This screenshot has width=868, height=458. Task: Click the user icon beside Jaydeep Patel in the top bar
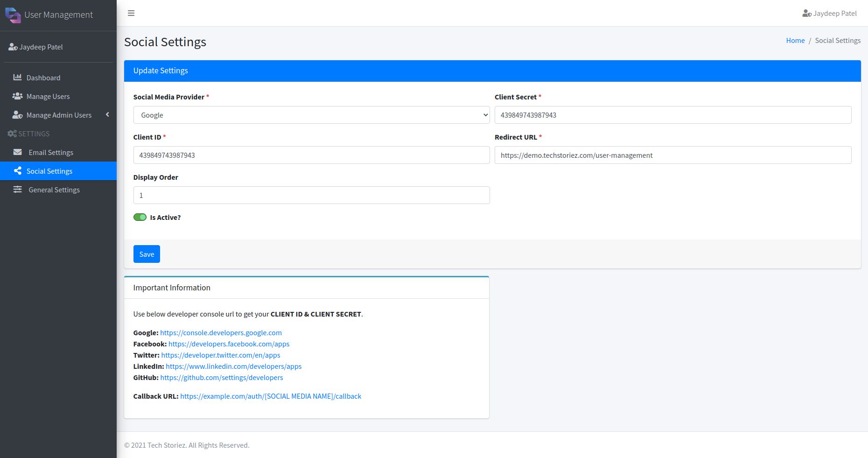[806, 14]
